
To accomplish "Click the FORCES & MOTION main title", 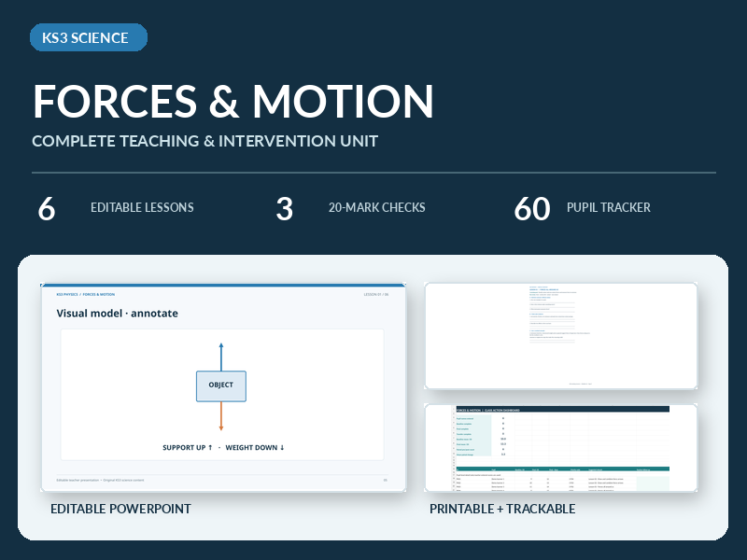I will click(x=233, y=101).
